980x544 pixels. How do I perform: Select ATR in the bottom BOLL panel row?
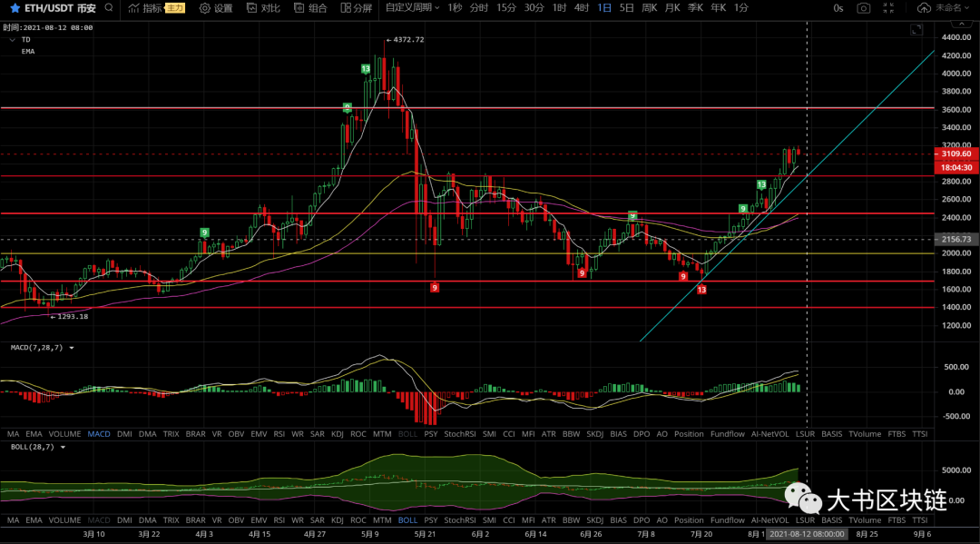point(548,520)
